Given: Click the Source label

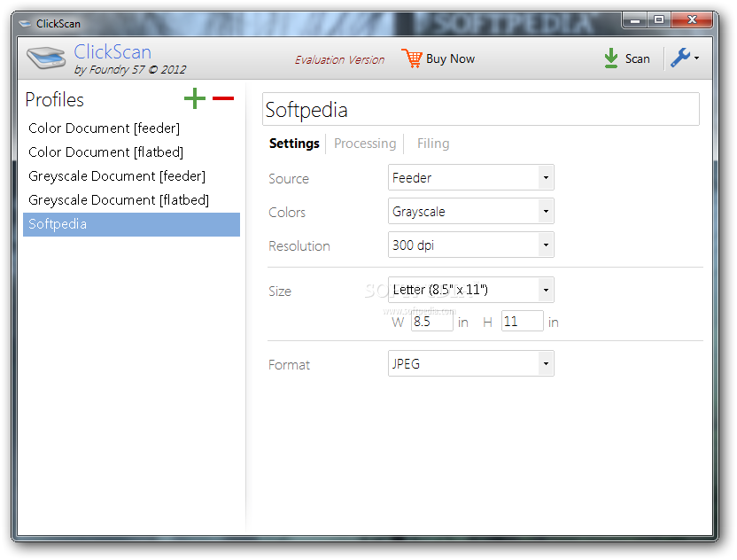Looking at the screenshot, I should 289,179.
